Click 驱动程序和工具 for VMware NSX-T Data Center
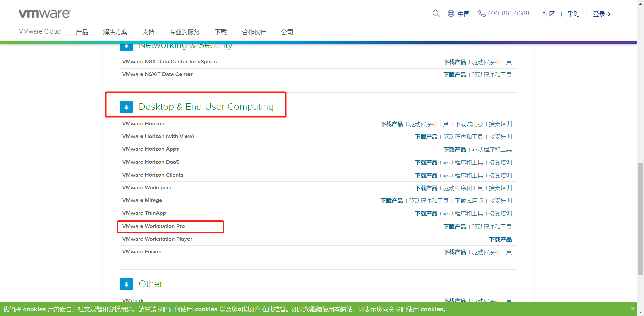The width and height of the screenshot is (644, 316). click(x=492, y=75)
